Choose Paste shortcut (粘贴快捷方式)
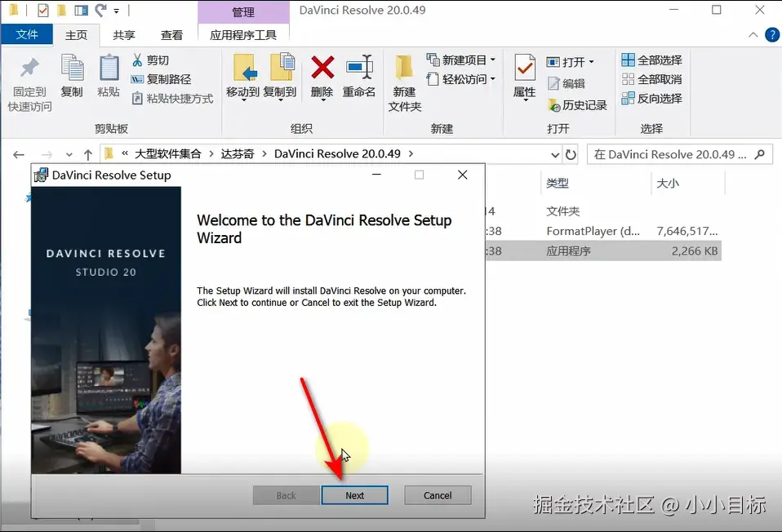The height and width of the screenshot is (532, 782). tap(172, 98)
